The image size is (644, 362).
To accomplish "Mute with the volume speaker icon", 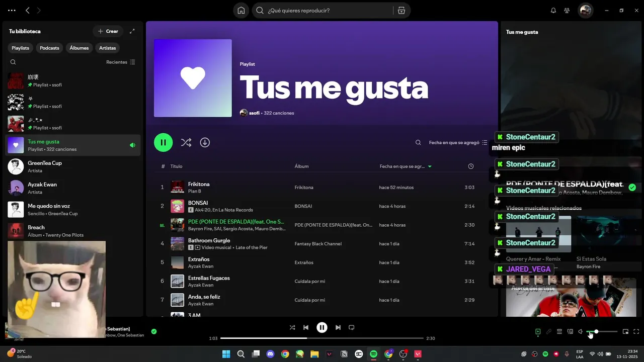I will pos(581,332).
